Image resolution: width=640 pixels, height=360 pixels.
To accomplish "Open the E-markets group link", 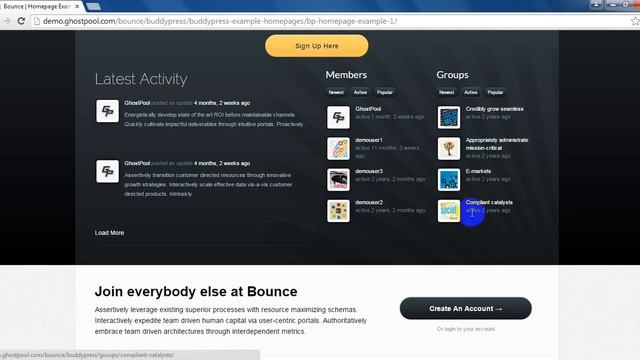I will click(x=478, y=171).
